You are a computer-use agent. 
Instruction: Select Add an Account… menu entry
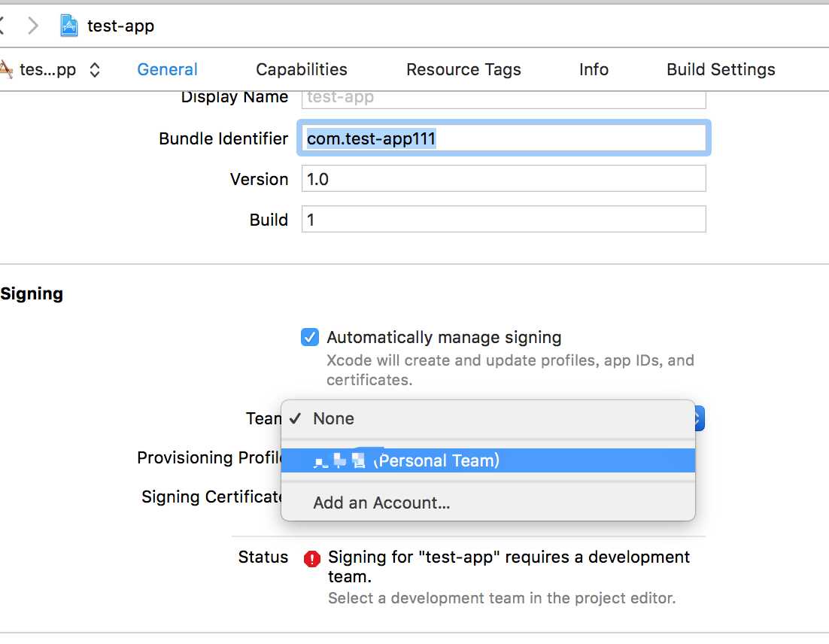point(488,503)
